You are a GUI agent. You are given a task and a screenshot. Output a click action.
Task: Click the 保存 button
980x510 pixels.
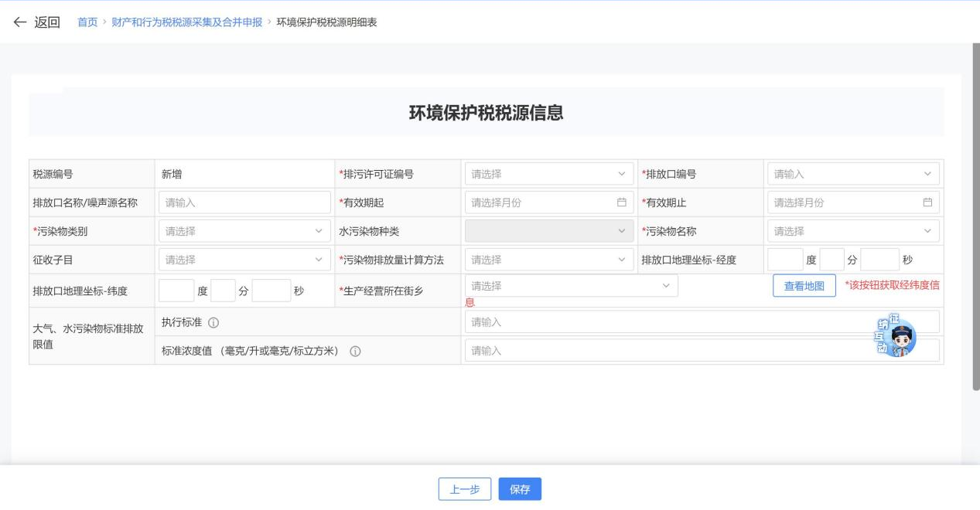pyautogui.click(x=520, y=489)
